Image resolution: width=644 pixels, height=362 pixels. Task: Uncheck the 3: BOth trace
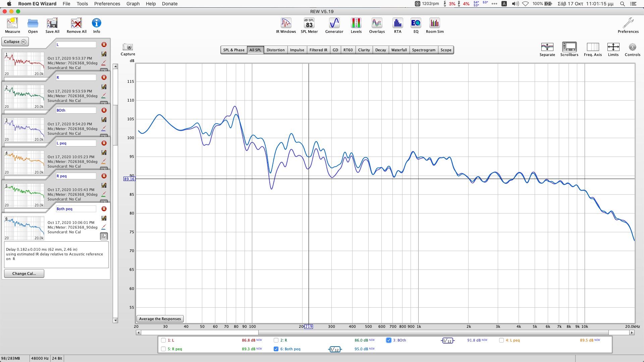click(x=388, y=340)
